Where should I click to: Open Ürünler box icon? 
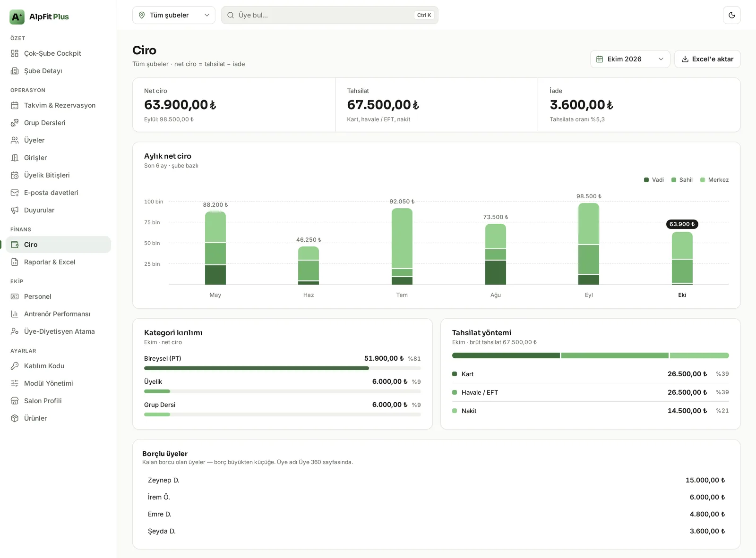point(15,418)
